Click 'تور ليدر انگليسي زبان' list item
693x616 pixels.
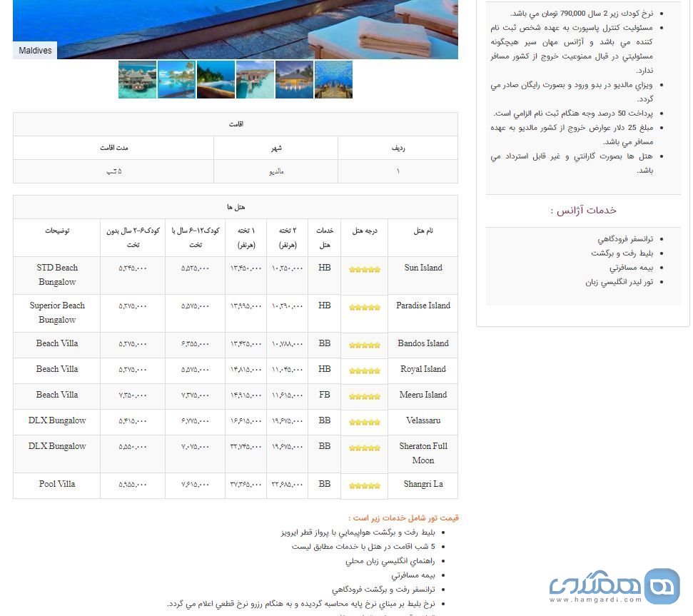pyautogui.click(x=619, y=282)
